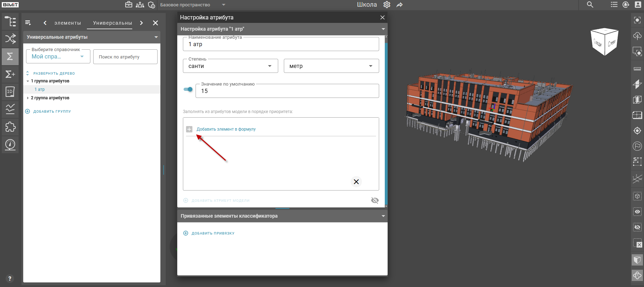
Task: Click 'Добавить элемент в формулу' link
Action: 226,129
